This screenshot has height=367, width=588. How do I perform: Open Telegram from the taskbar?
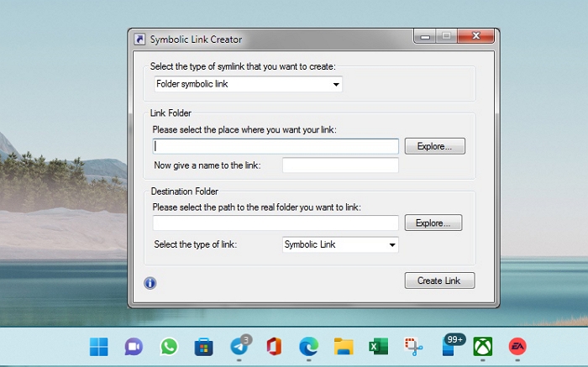(x=239, y=346)
